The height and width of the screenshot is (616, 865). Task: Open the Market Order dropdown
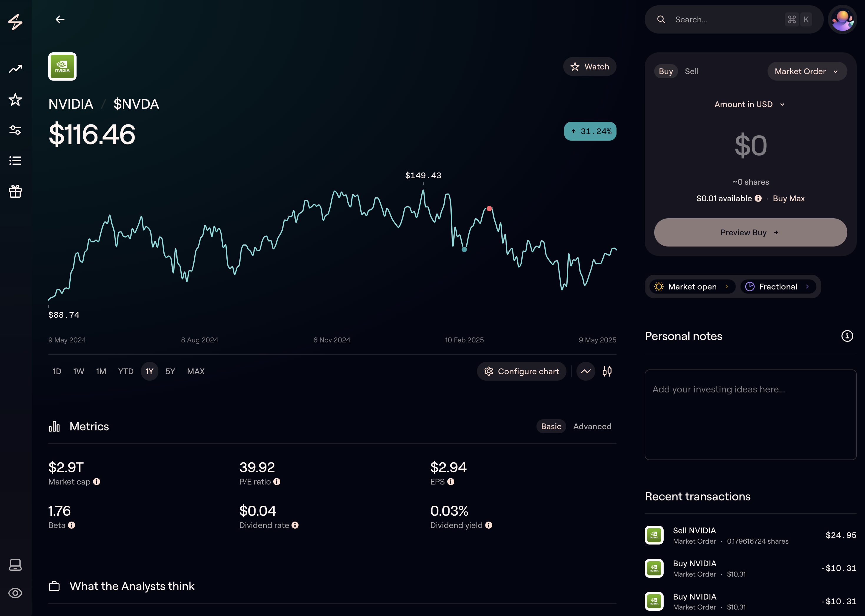pos(806,71)
